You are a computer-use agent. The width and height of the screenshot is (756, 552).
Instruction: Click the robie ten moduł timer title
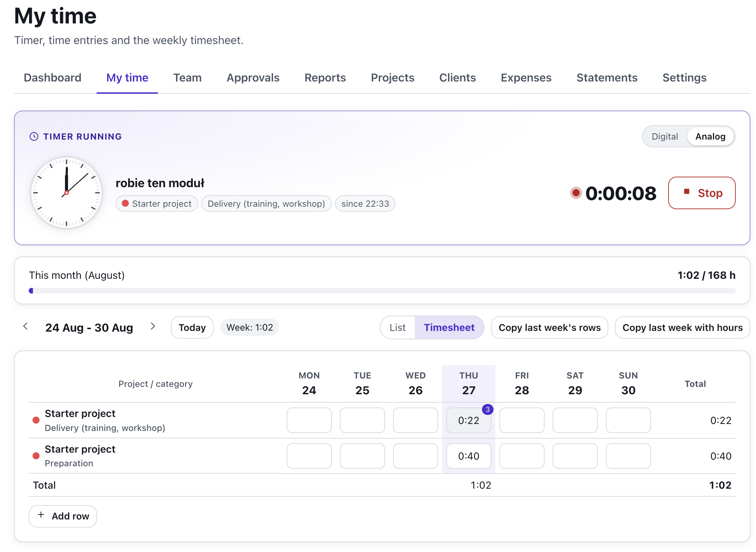[160, 183]
